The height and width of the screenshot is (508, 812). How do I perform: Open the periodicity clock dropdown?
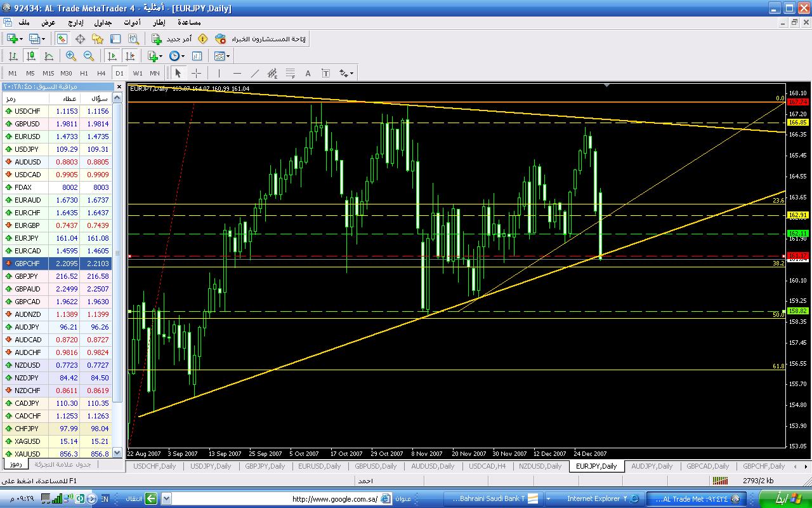point(177,56)
